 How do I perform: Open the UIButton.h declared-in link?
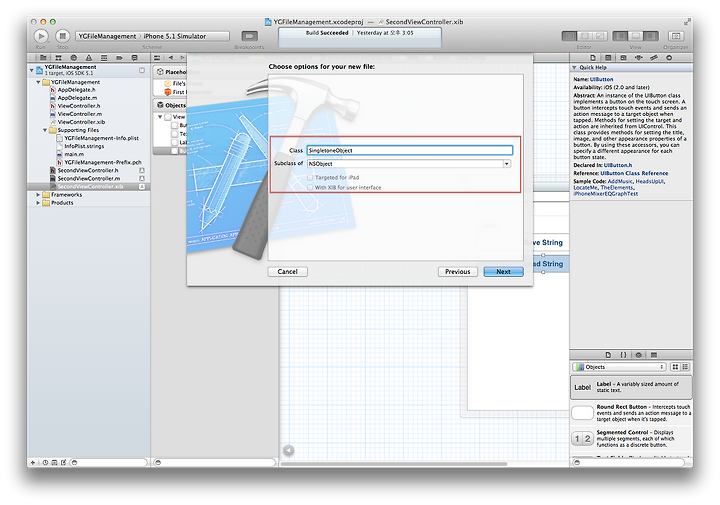pyautogui.click(x=618, y=165)
